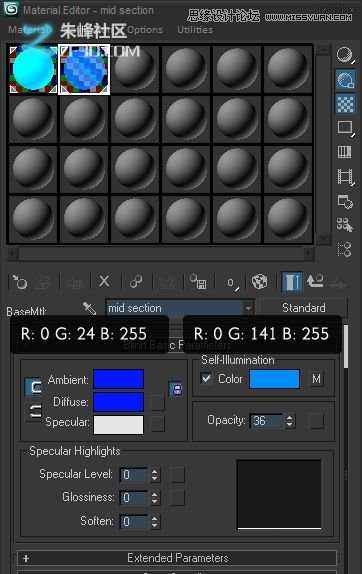Viewport: 362px width, 574px height.
Task: Click the Specular Level map button
Action: pyautogui.click(x=177, y=474)
